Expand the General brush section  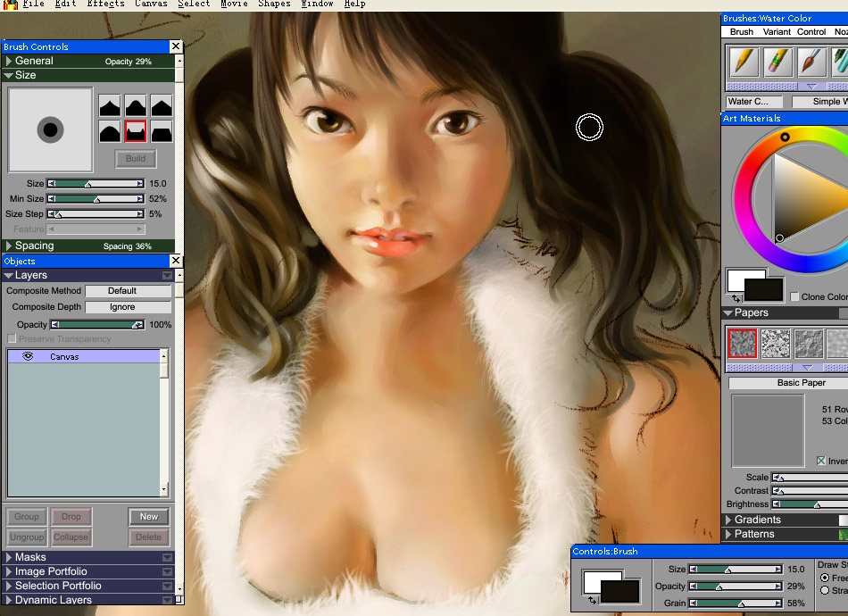tap(9, 61)
